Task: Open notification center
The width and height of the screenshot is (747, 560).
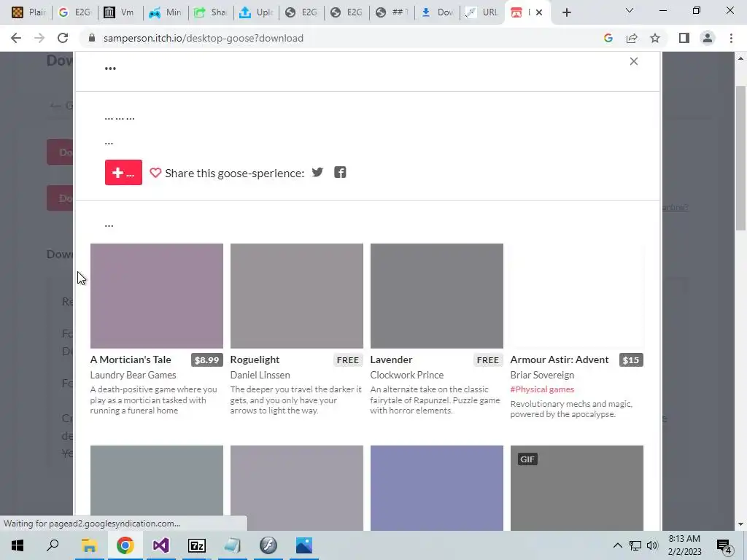Action: pyautogui.click(x=724, y=545)
